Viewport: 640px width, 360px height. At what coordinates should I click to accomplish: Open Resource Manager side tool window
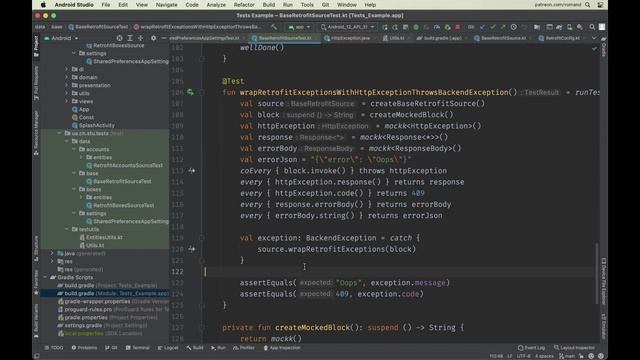[36, 133]
